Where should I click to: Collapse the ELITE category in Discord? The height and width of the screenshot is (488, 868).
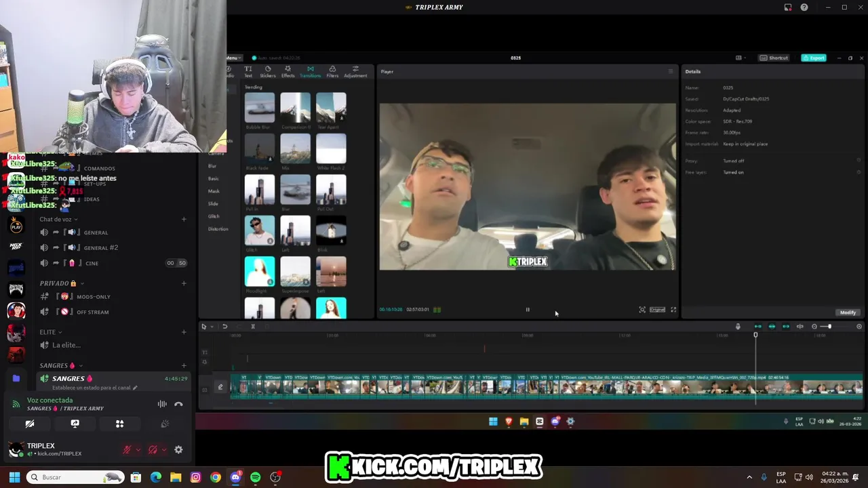tap(51, 332)
